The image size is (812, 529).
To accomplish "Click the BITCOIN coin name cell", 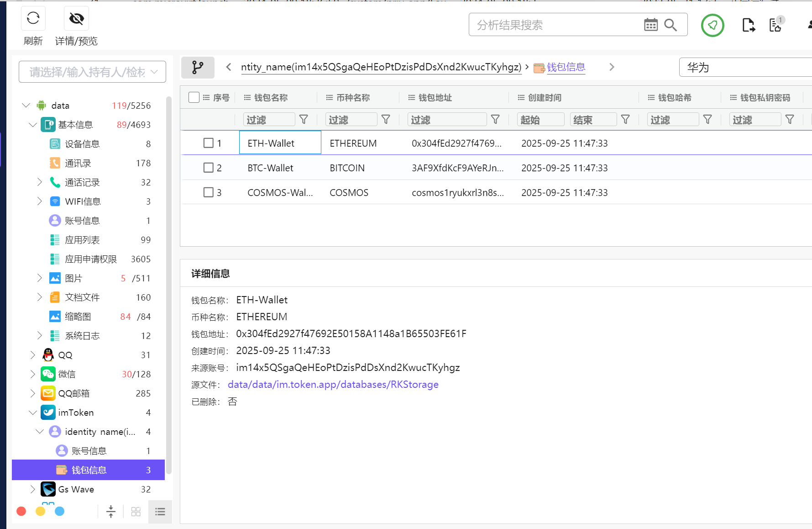I will point(347,168).
